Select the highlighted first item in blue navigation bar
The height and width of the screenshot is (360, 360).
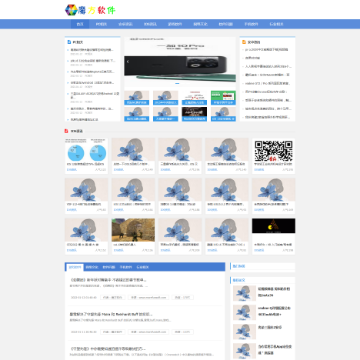(x=80, y=24)
